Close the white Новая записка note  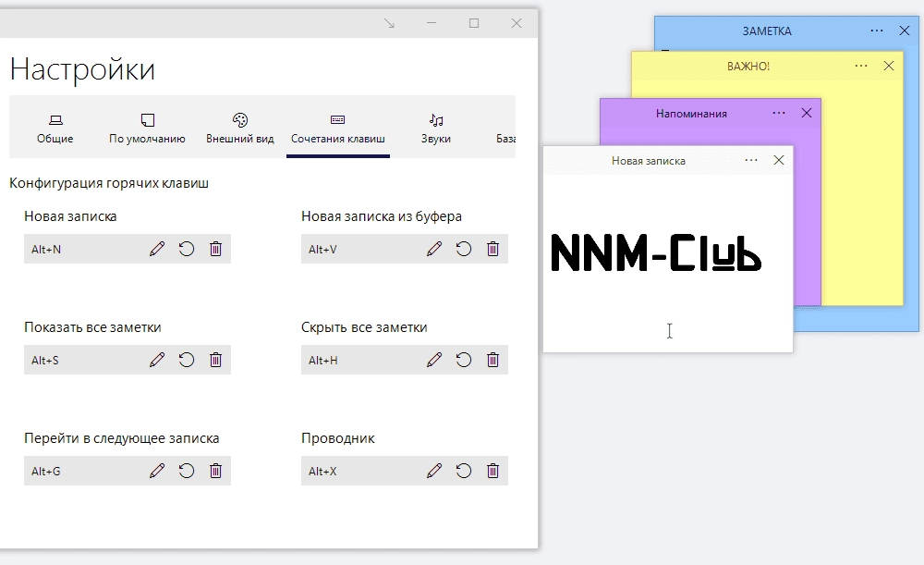pyautogui.click(x=779, y=160)
